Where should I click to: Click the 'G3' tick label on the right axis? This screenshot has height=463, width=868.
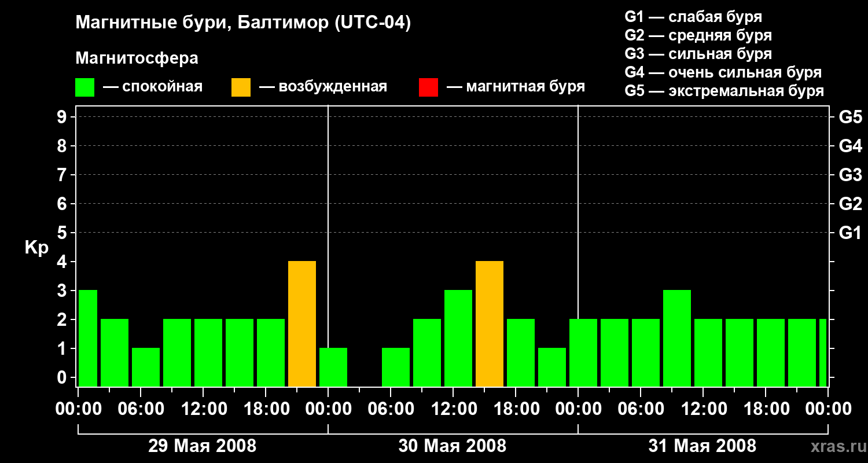(x=850, y=175)
